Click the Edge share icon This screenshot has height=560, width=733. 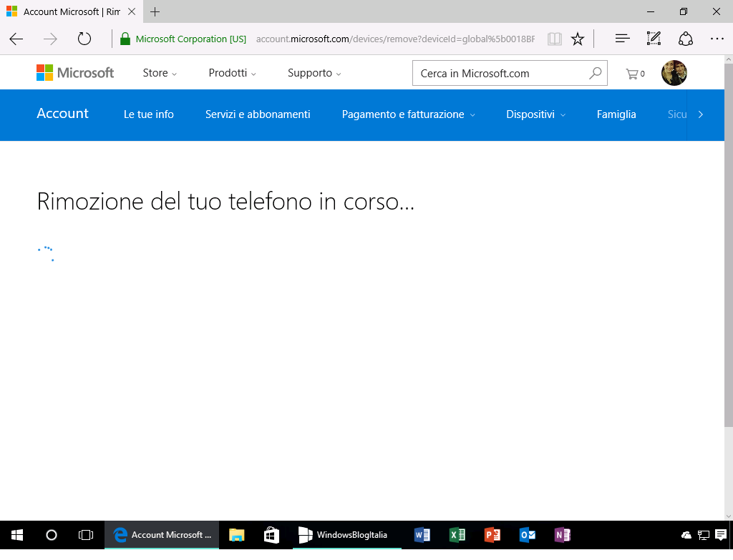(685, 39)
